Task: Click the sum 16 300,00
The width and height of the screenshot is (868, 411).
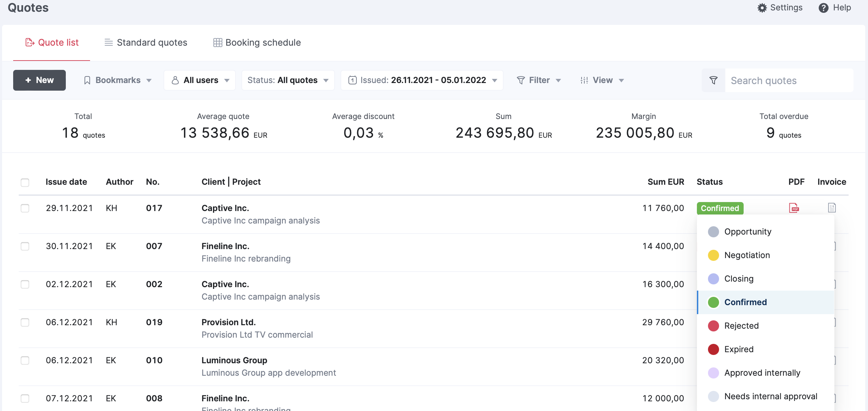Action: (663, 284)
